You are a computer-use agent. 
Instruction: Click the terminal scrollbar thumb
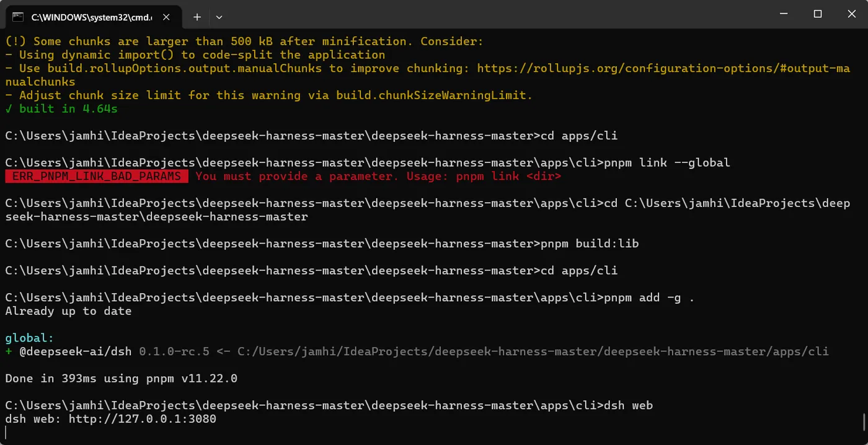point(863,422)
